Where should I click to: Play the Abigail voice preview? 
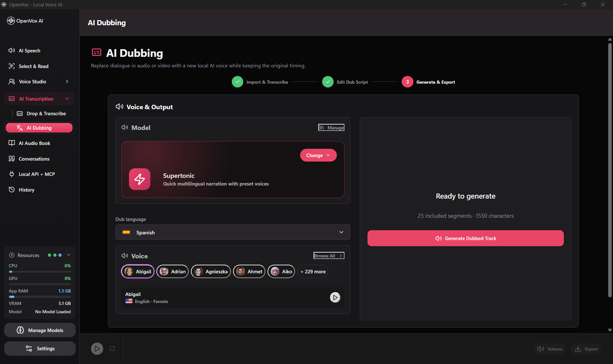coord(335,298)
